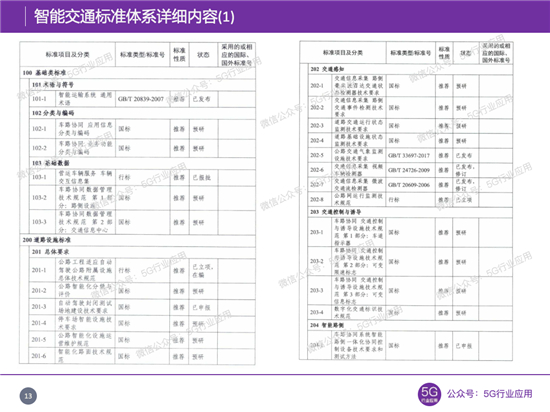Select section heading 101 术语与符号
550x412 pixels.
pyautogui.click(x=53, y=85)
